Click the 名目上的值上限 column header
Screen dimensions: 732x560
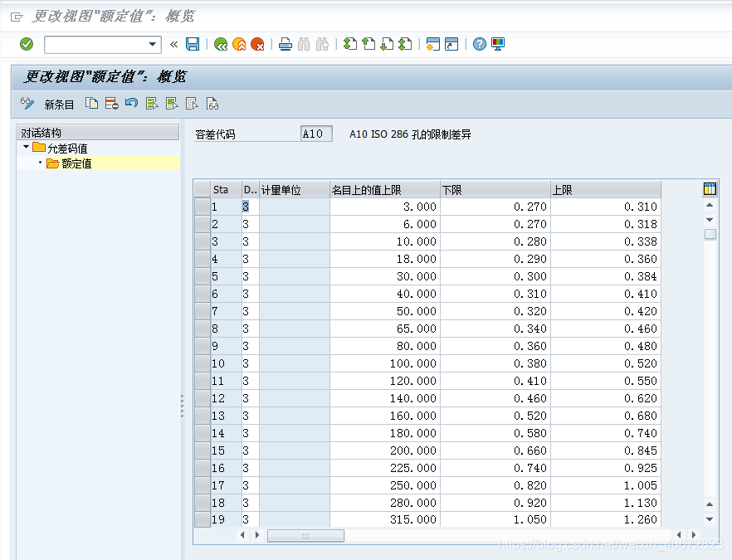pyautogui.click(x=385, y=190)
